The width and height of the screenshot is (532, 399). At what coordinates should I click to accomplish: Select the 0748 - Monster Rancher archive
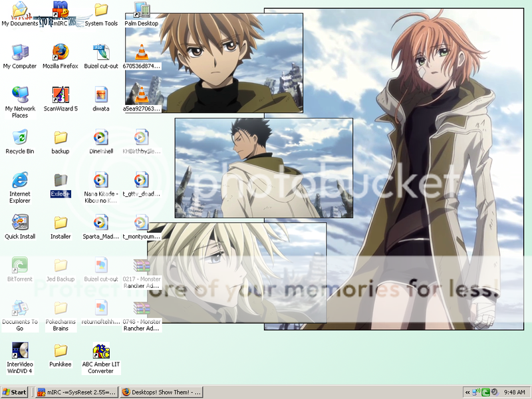(142, 315)
